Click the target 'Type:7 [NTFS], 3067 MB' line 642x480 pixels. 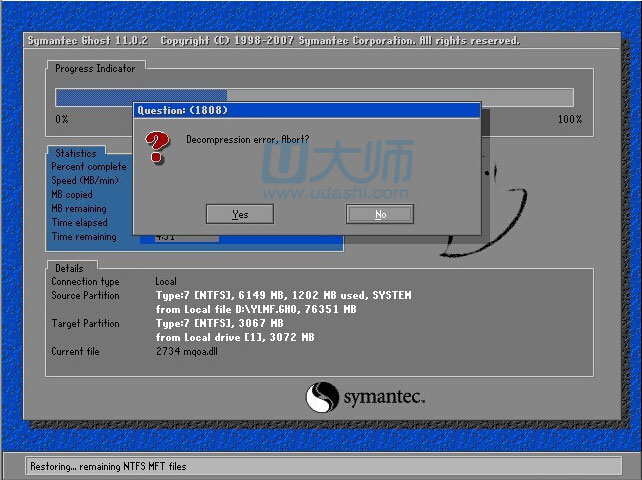pos(219,323)
